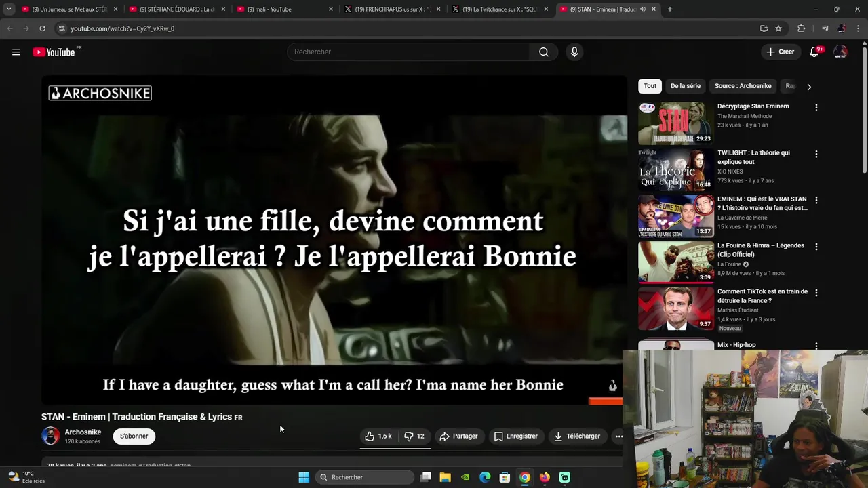This screenshot has height=488, width=868.
Task: Open options menu for Décryptage Stan Eminem
Action: pos(816,108)
